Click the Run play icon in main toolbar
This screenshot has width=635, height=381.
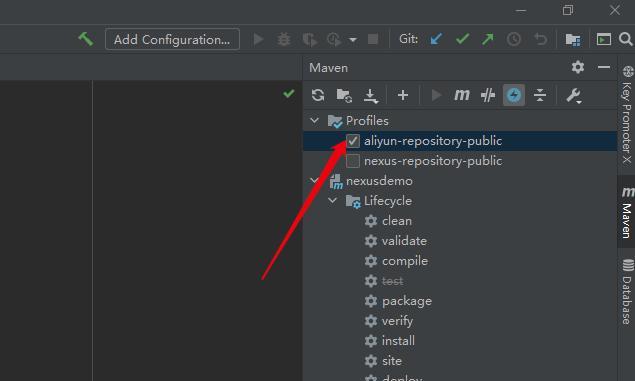[258, 39]
